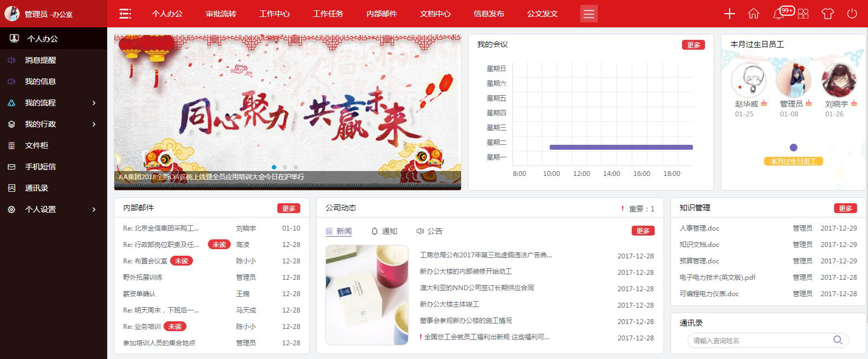
Task: Go to home via the house icon
Action: 754,14
